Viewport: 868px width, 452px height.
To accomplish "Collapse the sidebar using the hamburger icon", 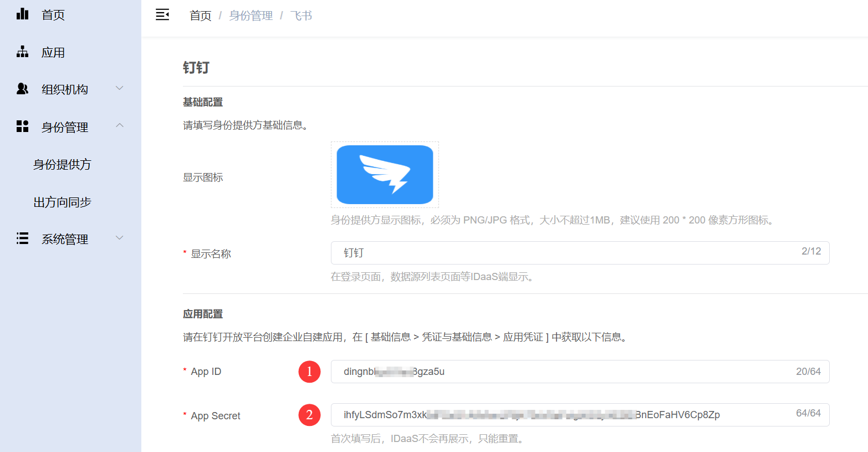I will pos(162,15).
